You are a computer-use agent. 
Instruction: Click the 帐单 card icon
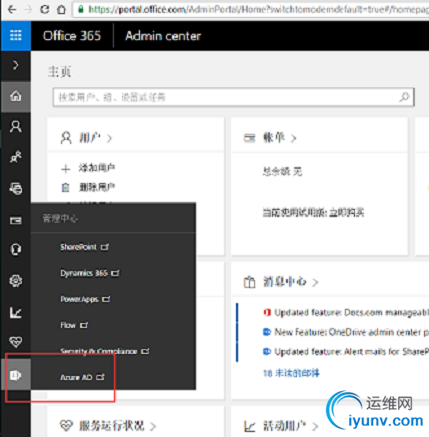[249, 138]
